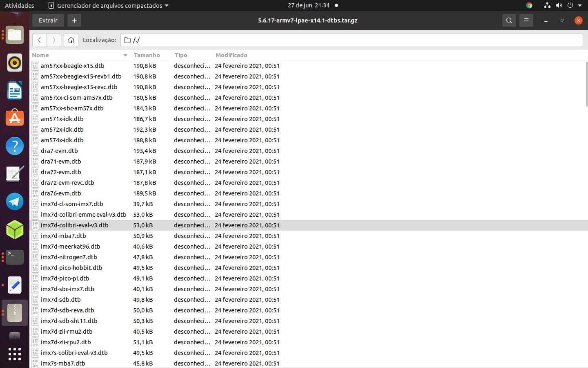
Task: Sort the list by Tamanho column
Action: click(151, 55)
